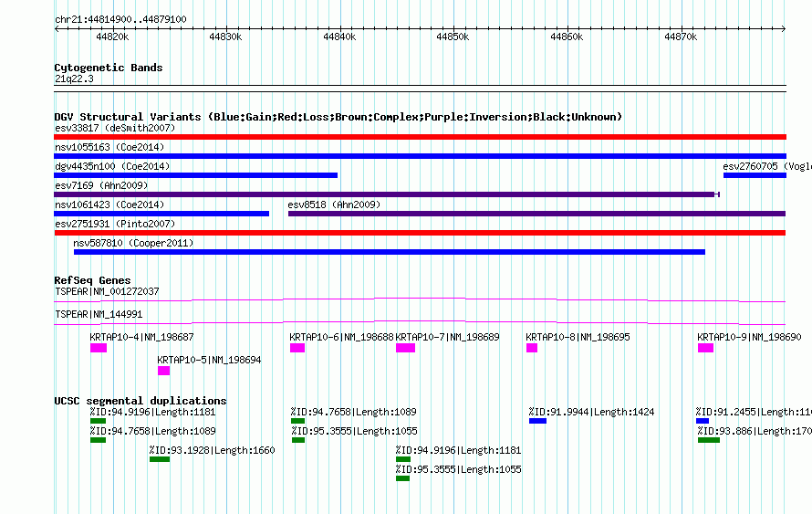
Task: Click the esv7169 (Ahn2009) purple inversion bar
Action: point(387,194)
